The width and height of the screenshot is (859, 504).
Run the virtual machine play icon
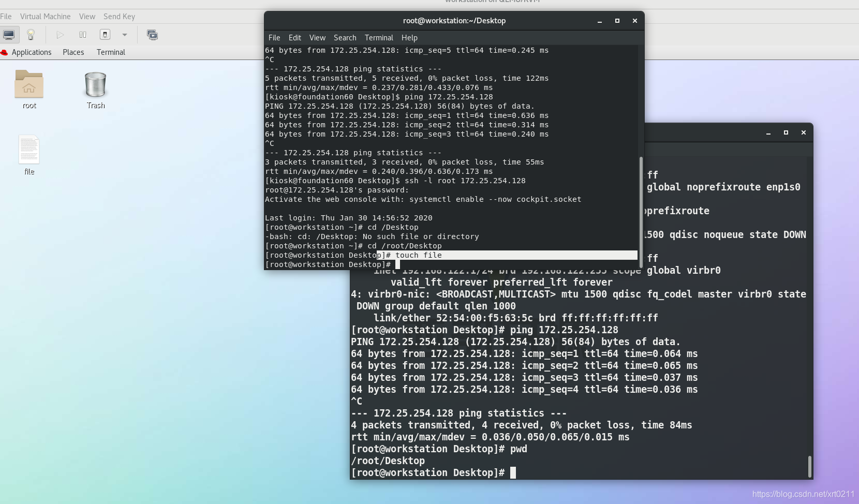click(60, 35)
